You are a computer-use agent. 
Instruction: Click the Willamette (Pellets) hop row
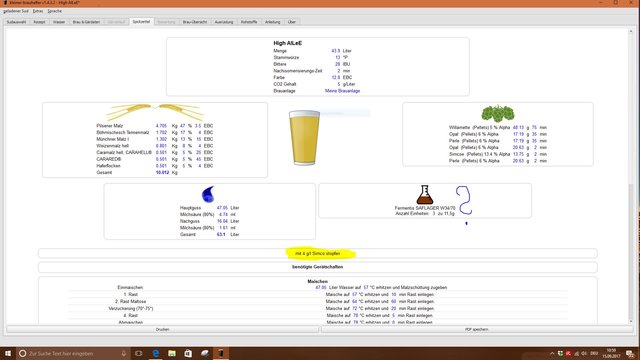pyautogui.click(x=498, y=127)
